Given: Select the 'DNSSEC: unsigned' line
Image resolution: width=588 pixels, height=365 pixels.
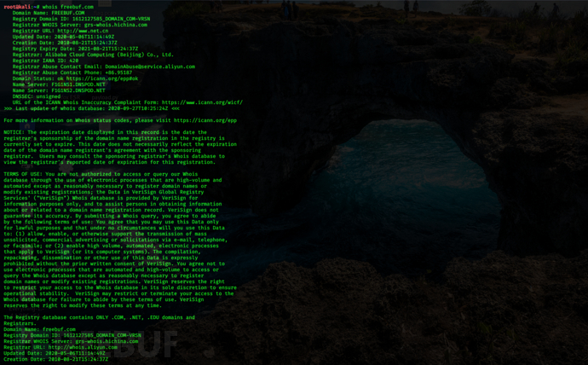Looking at the screenshot, I should pos(37,96).
